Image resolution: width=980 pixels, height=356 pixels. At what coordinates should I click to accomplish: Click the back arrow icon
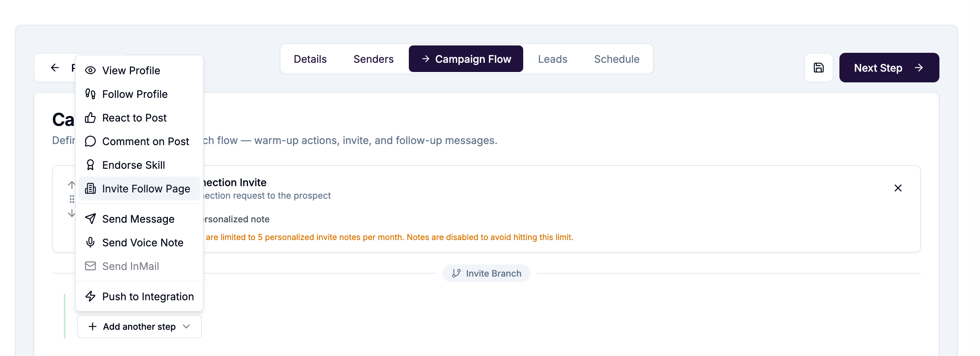55,67
